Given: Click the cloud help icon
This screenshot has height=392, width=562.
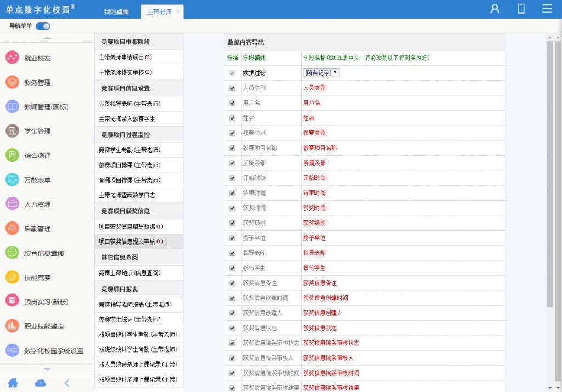Looking at the screenshot, I should [40, 383].
